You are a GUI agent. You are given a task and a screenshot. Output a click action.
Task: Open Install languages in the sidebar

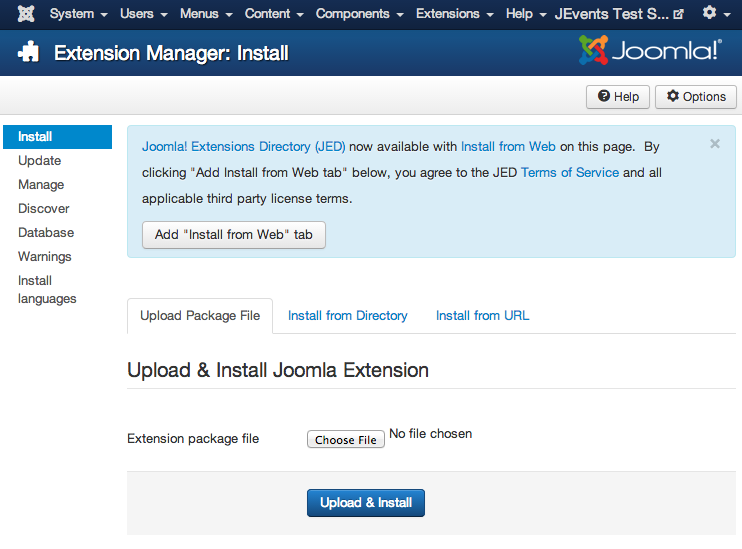point(46,290)
